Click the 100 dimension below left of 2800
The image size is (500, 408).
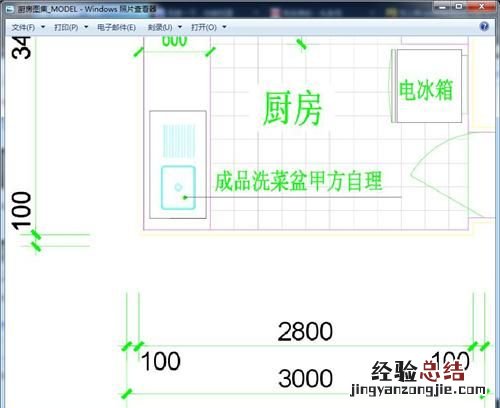click(x=161, y=361)
